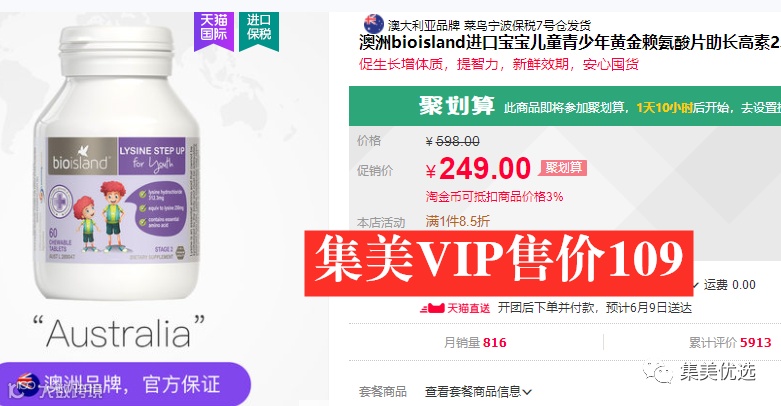
Task: Click the round flag icon in purple banner
Action: point(27,383)
